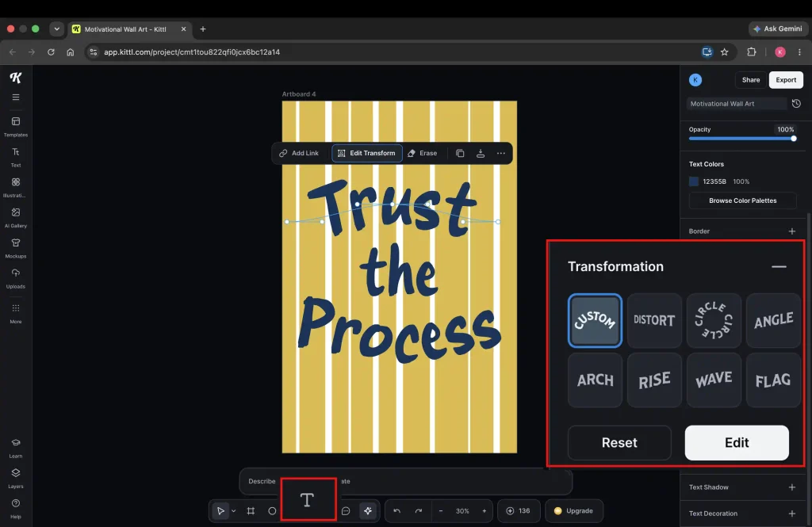812x527 pixels.
Task: Open the AI Gallery panel
Action: 16,217
